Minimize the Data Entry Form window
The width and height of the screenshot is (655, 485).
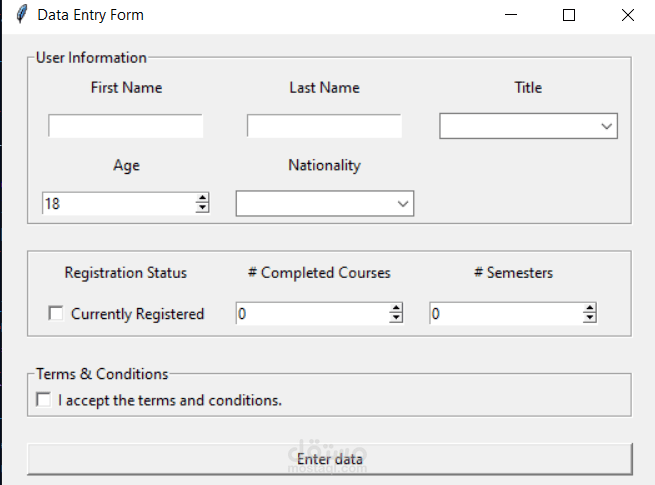click(x=511, y=15)
